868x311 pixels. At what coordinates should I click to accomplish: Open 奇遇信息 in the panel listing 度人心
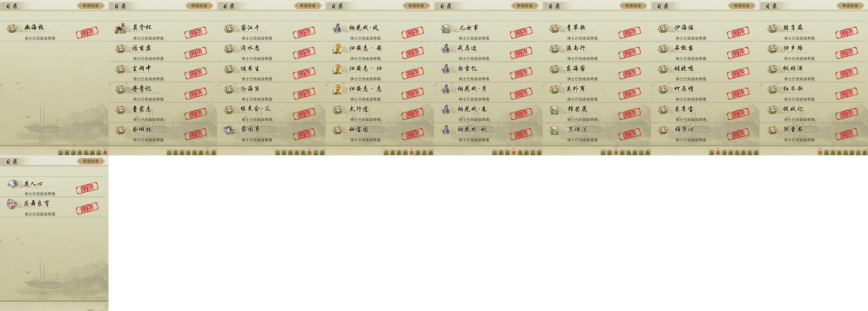click(x=91, y=161)
